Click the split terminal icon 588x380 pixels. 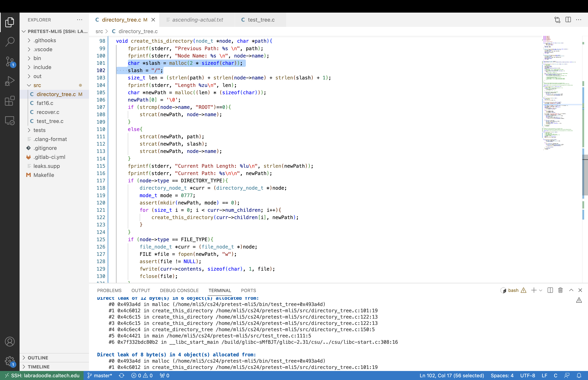pyautogui.click(x=550, y=290)
